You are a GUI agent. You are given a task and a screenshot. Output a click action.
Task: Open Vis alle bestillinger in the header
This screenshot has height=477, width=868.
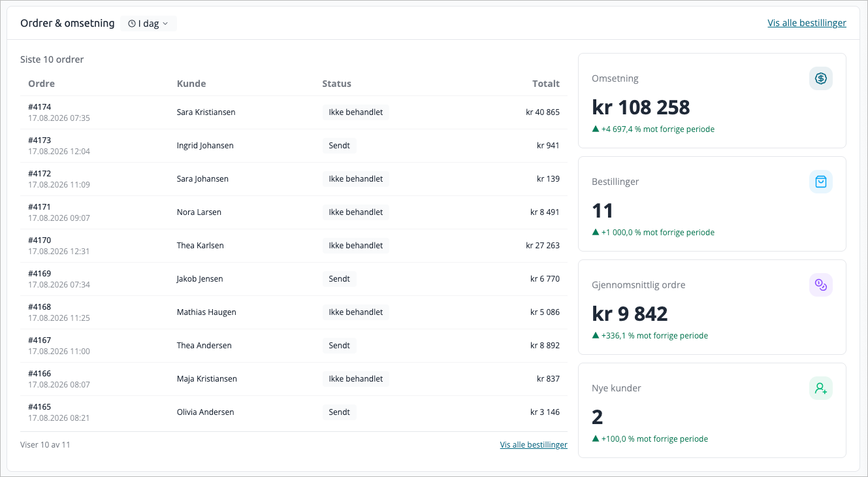[x=807, y=23]
